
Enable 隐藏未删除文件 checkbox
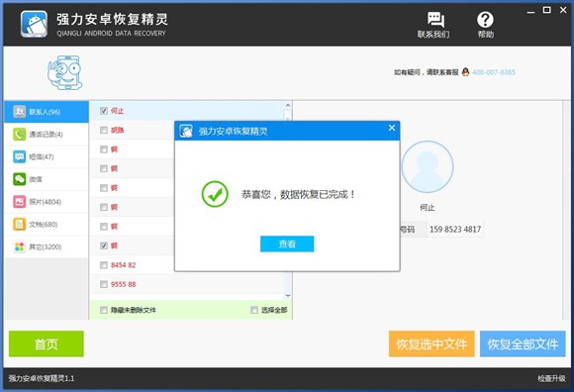pyautogui.click(x=104, y=310)
